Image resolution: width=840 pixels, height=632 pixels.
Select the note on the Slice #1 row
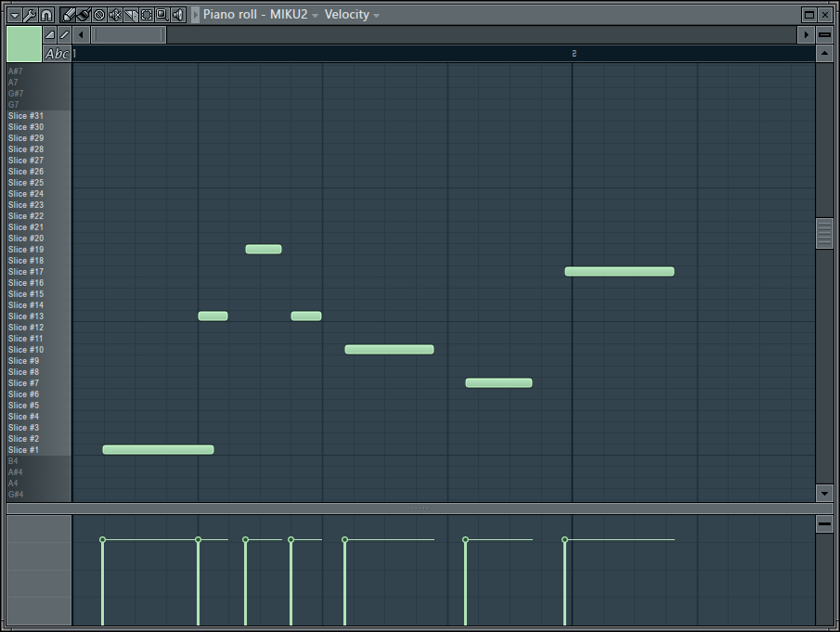coord(158,450)
